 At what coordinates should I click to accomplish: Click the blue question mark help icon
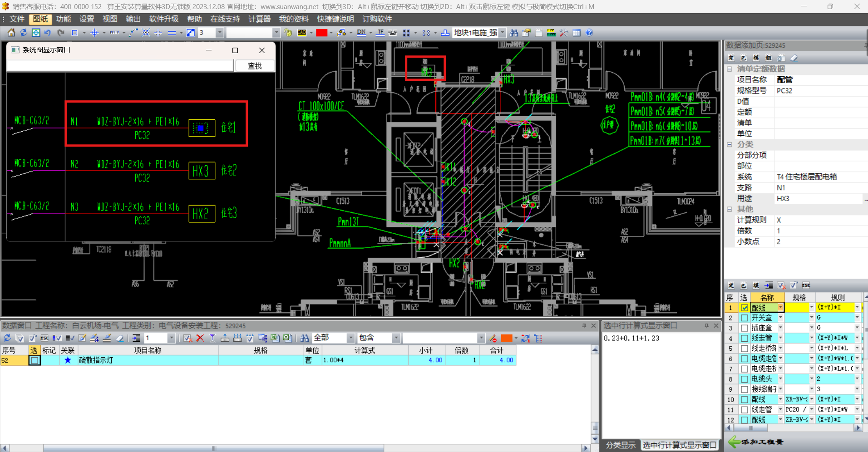[589, 33]
